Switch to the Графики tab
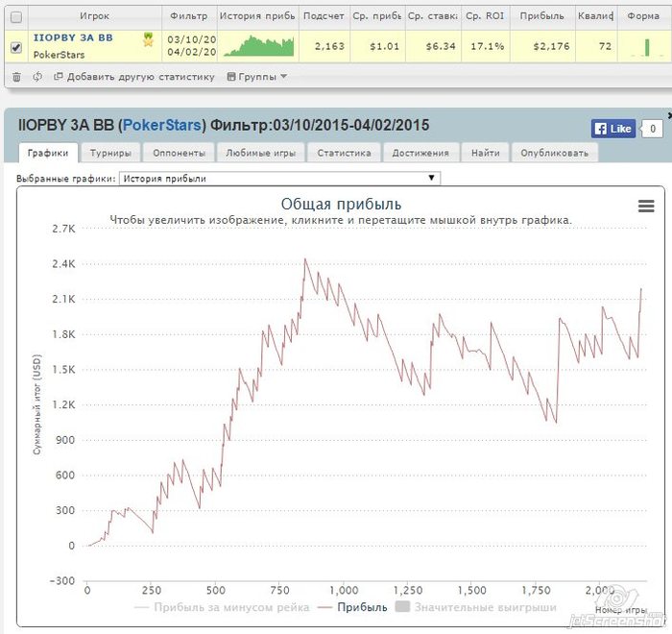The width and height of the screenshot is (672, 634). click(48, 153)
